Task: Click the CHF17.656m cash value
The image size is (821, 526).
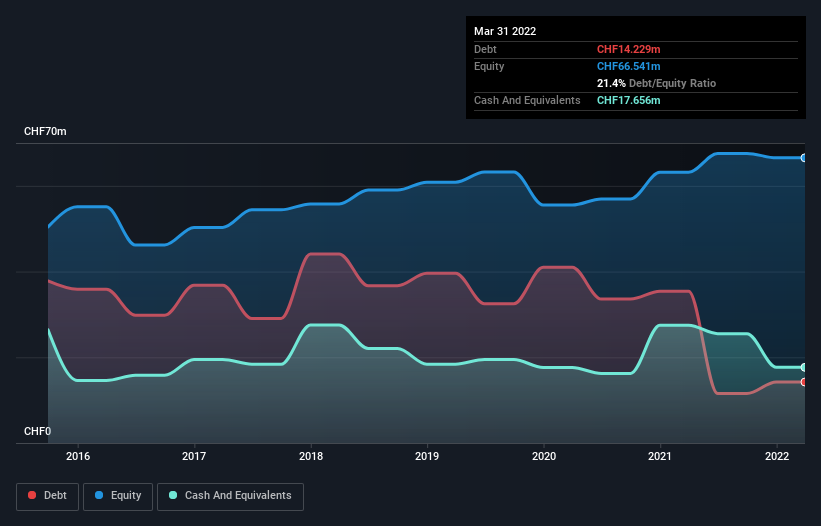Action: [628, 100]
